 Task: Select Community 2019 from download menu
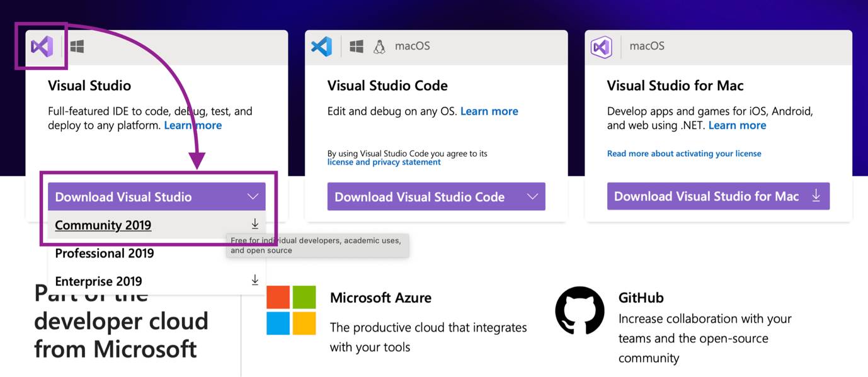157,225
